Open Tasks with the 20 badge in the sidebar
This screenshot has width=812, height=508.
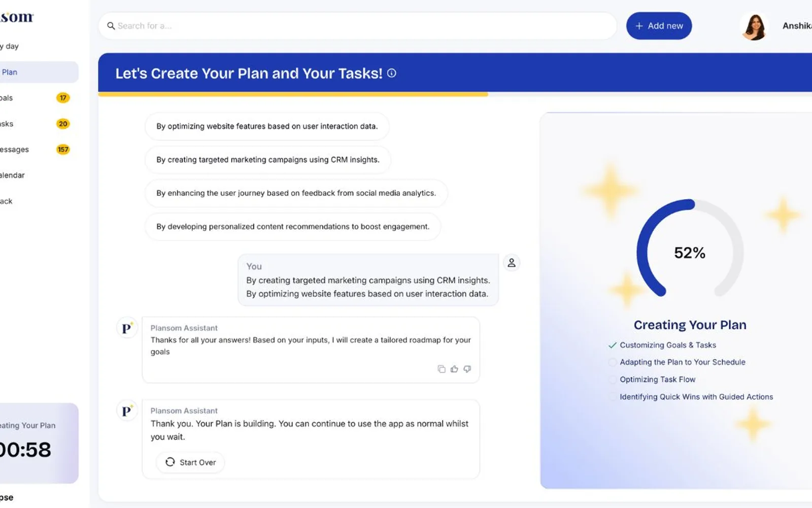pyautogui.click(x=36, y=124)
